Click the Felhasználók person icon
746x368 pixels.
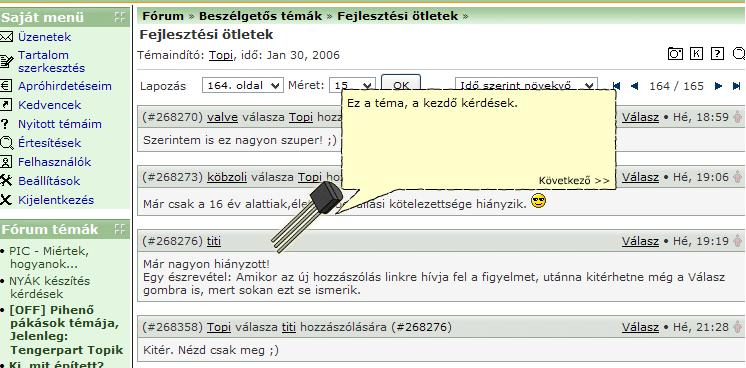click(6, 162)
